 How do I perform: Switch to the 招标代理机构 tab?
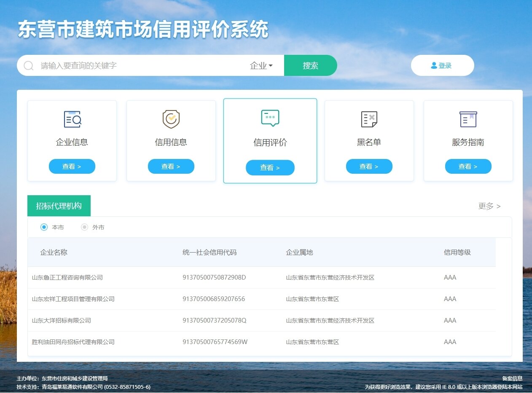click(59, 206)
